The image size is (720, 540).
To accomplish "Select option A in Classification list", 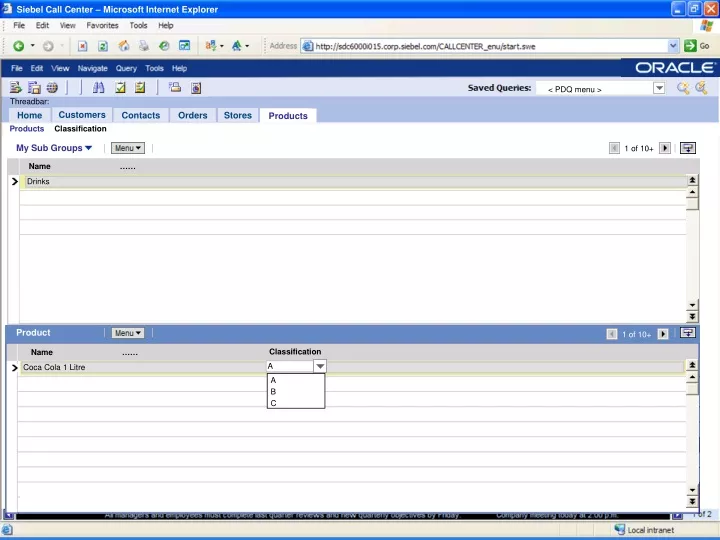I will coord(273,380).
